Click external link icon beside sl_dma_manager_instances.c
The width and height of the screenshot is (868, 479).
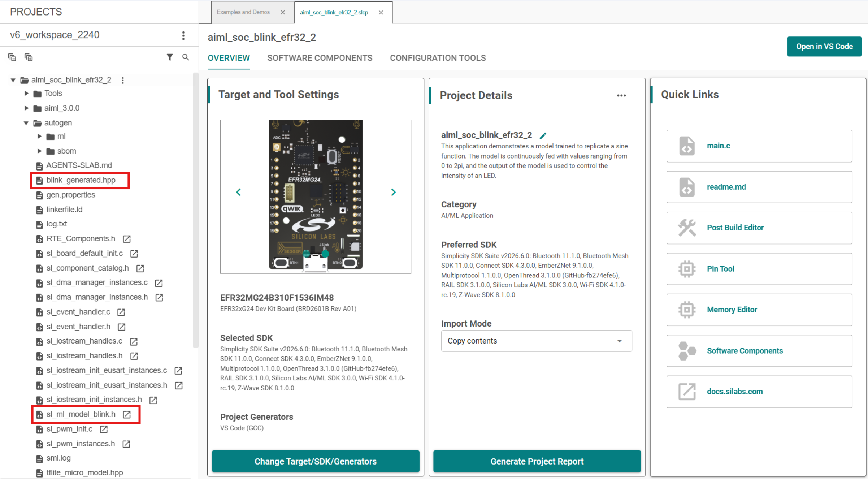tap(159, 283)
